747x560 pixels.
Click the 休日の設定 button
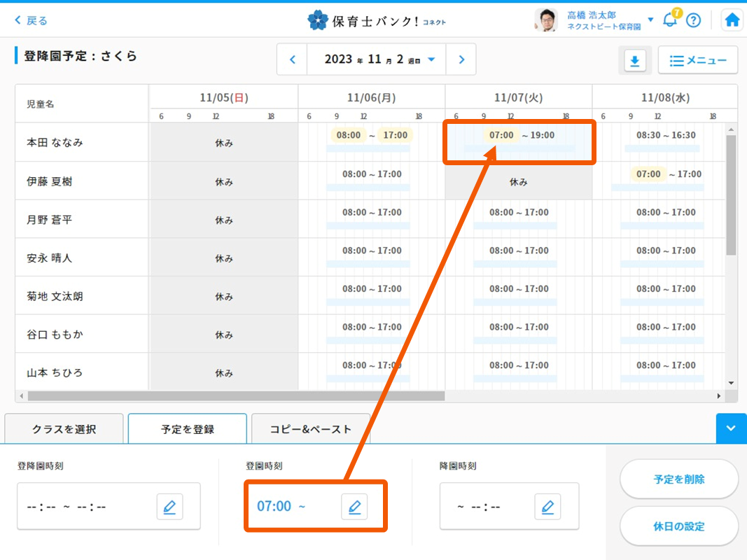tap(678, 526)
